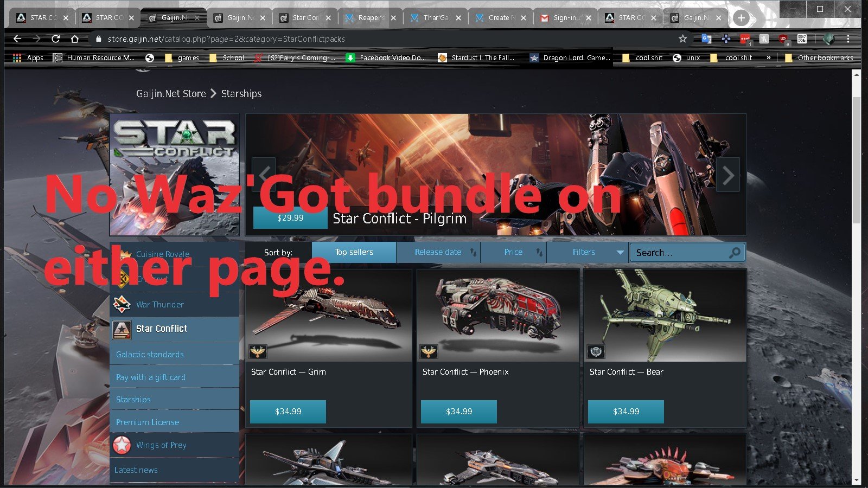Click the $34.99 button for Bear
Viewport: 868px width, 488px height.
[626, 412]
